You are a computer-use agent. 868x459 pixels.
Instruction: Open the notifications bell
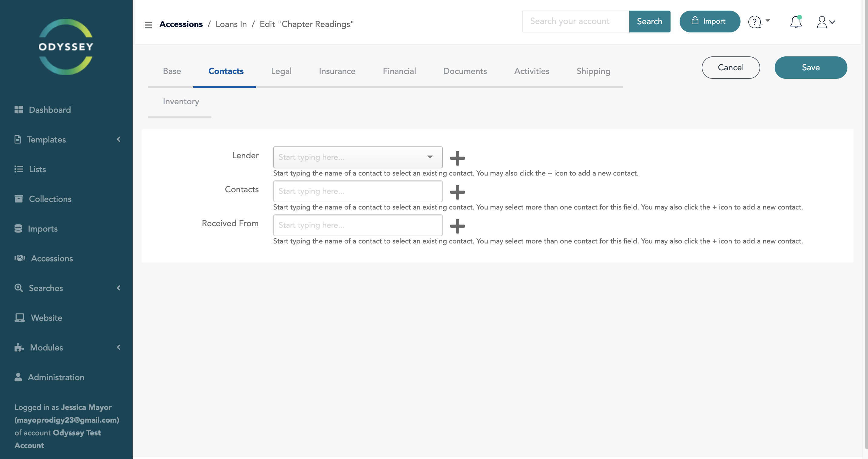(x=796, y=22)
